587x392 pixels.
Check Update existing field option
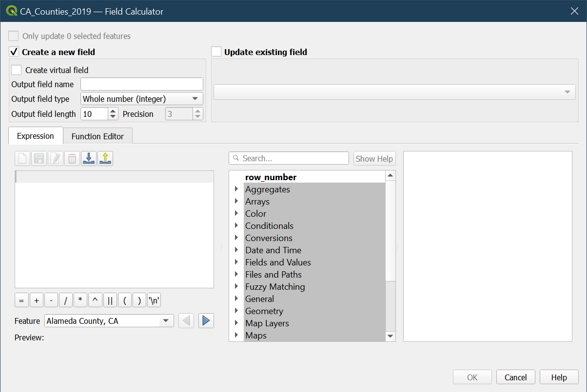[x=216, y=52]
